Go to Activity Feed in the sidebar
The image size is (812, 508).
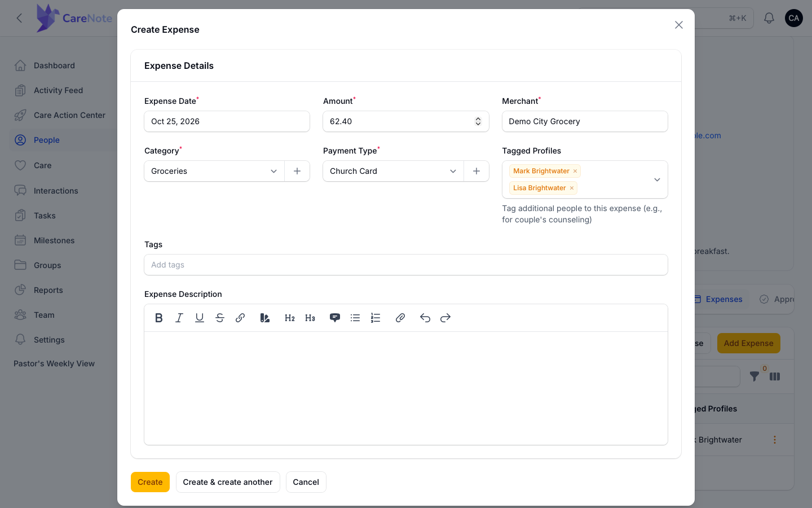[x=58, y=90]
